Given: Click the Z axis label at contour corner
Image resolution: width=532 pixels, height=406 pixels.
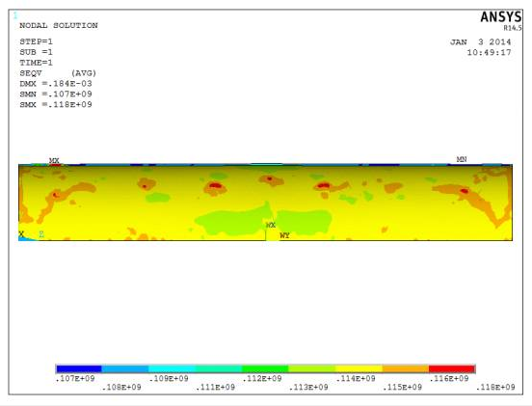Looking at the screenshot, I should click(41, 234).
